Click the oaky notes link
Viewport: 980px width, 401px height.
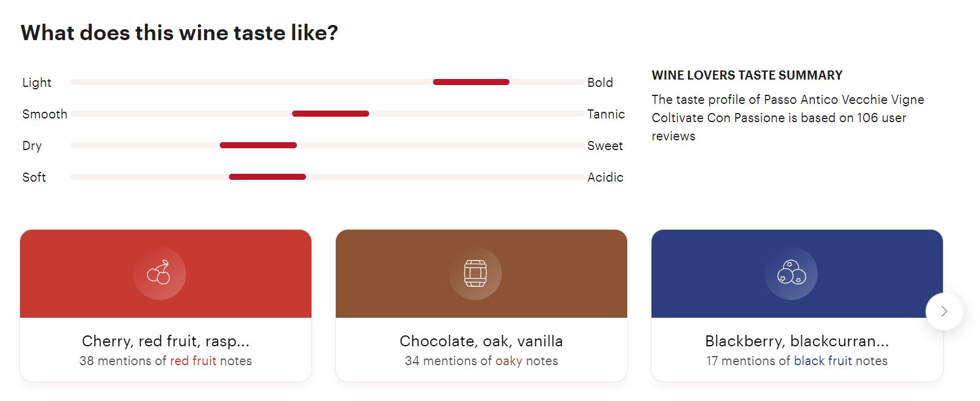[509, 361]
